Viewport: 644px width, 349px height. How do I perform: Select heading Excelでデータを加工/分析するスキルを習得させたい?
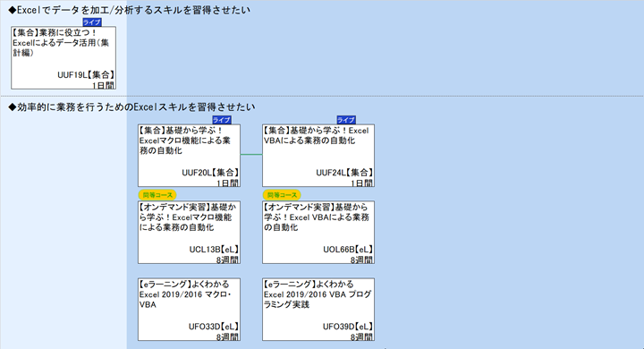[x=130, y=10]
